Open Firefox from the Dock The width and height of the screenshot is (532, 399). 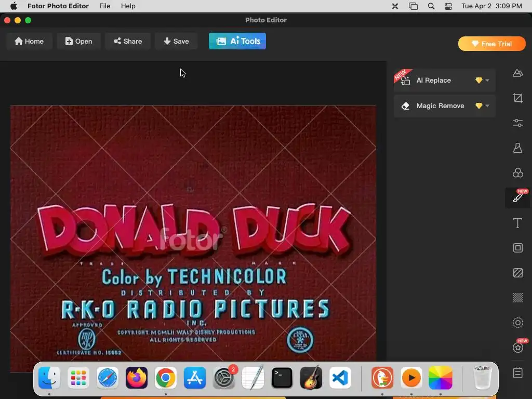click(137, 378)
